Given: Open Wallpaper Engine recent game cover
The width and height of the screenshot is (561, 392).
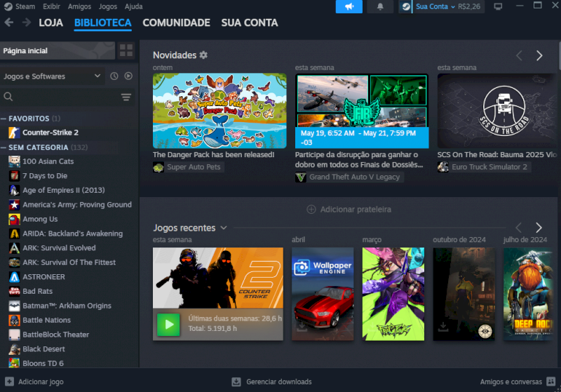Looking at the screenshot, I should (x=323, y=294).
